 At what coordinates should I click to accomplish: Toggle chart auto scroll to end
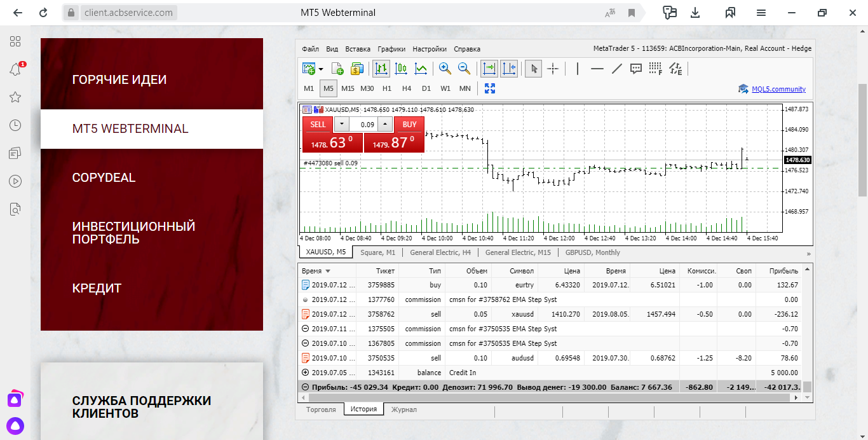point(489,68)
